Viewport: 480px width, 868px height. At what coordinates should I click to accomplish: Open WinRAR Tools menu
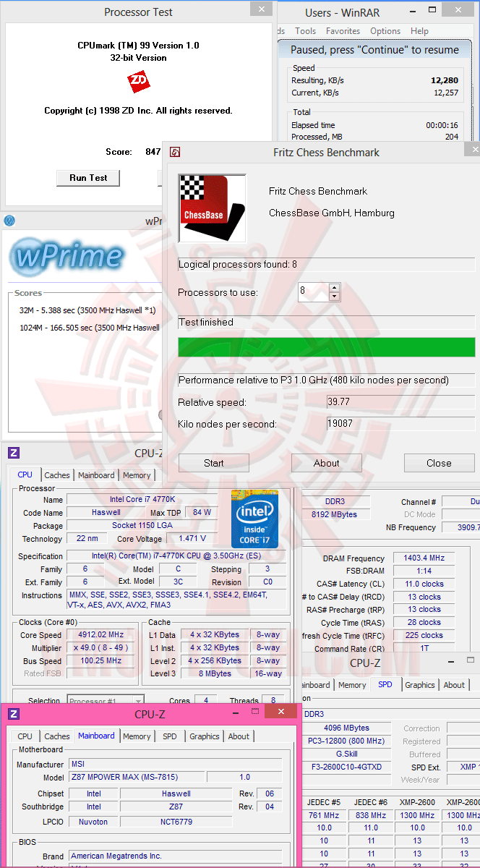click(x=305, y=31)
